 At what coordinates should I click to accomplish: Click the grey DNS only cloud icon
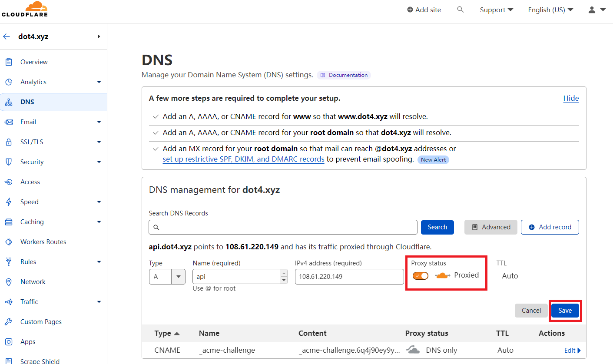click(413, 350)
